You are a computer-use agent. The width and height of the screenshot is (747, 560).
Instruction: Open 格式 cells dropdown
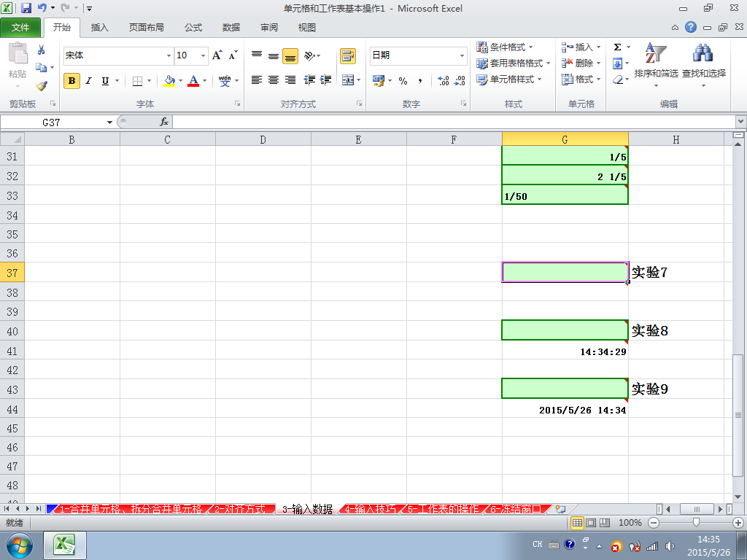point(581,79)
